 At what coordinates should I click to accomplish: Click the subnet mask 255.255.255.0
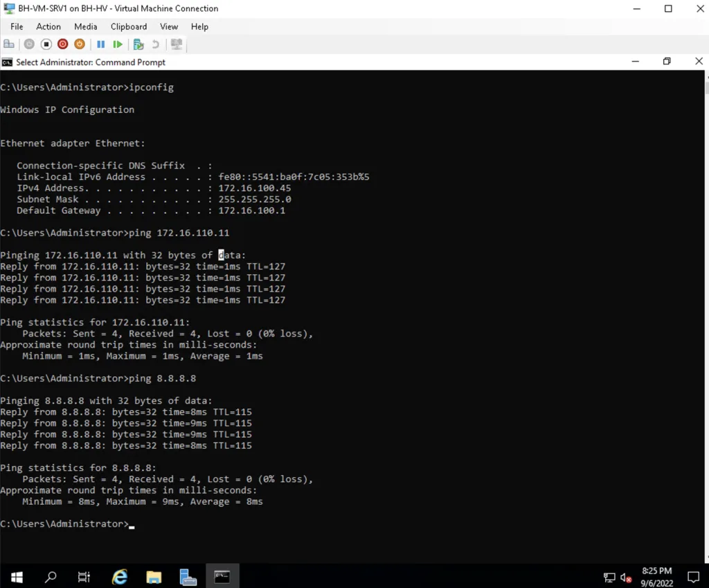255,199
